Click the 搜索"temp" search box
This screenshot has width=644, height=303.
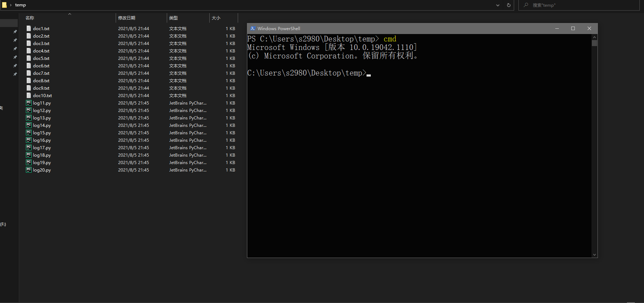(579, 5)
